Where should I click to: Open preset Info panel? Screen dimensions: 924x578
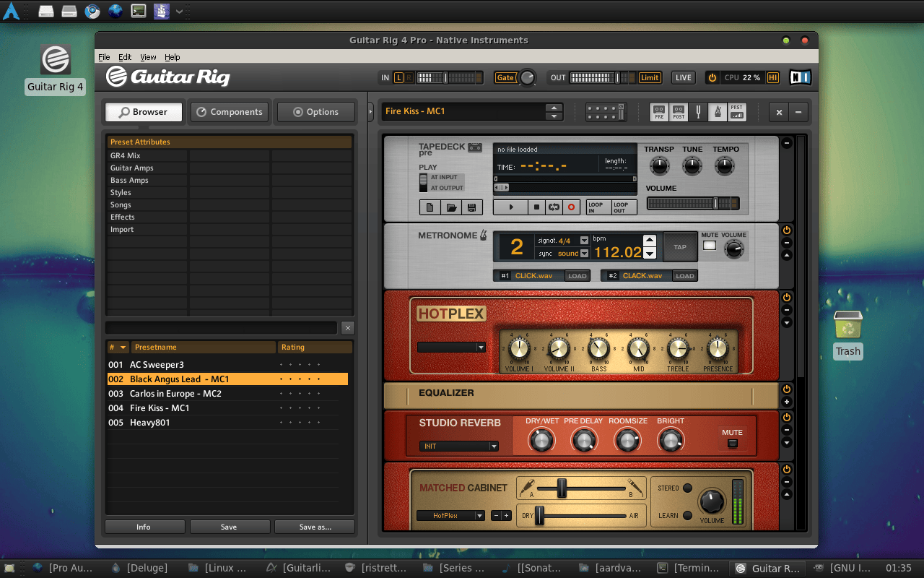coord(144,527)
